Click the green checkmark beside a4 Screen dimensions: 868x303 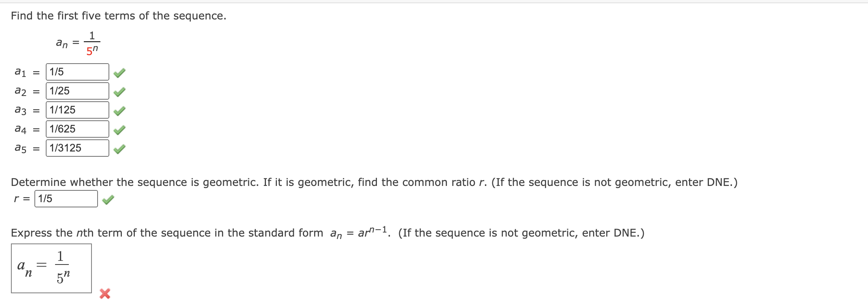click(119, 129)
